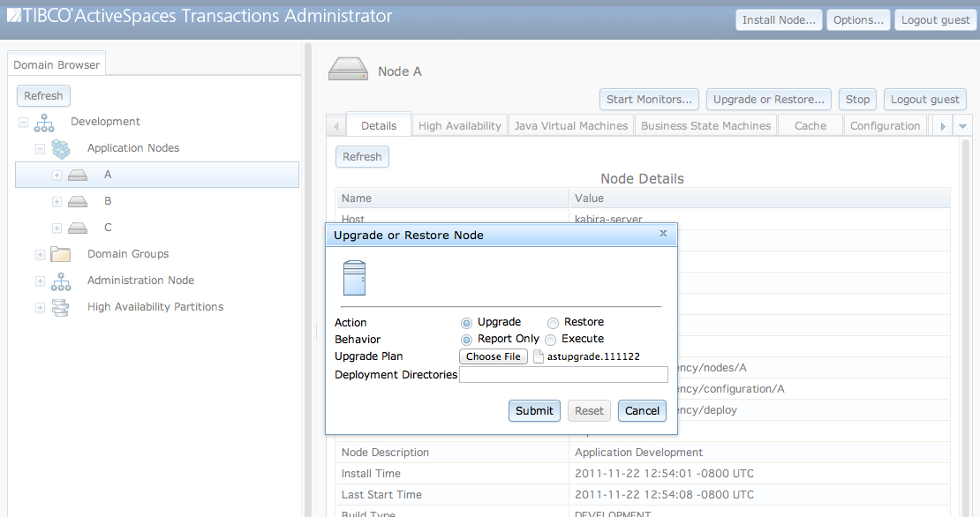Select the Domain Browser tab

point(57,64)
